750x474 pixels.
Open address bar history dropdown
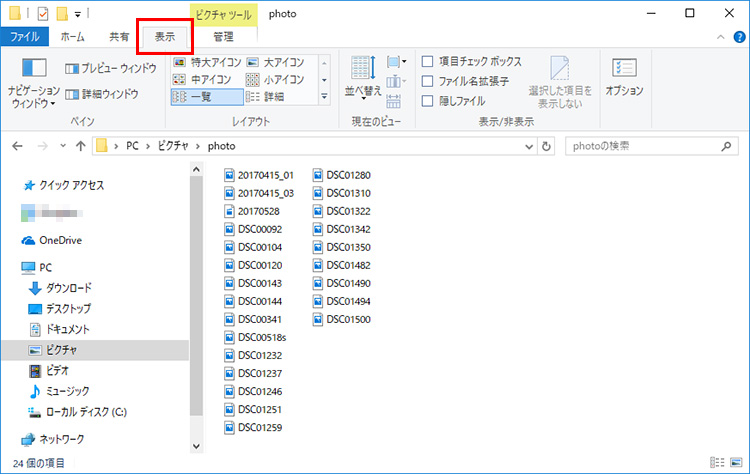pyautogui.click(x=529, y=146)
